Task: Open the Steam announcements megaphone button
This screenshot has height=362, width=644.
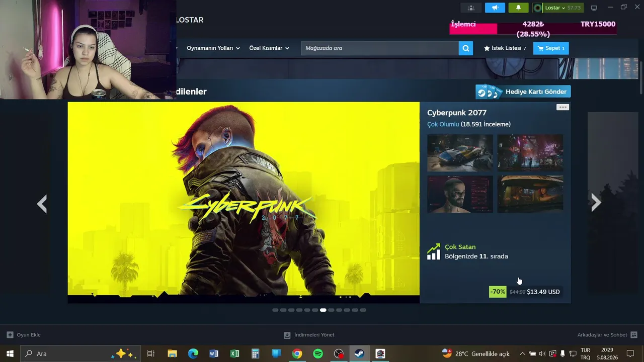Action: [495, 8]
